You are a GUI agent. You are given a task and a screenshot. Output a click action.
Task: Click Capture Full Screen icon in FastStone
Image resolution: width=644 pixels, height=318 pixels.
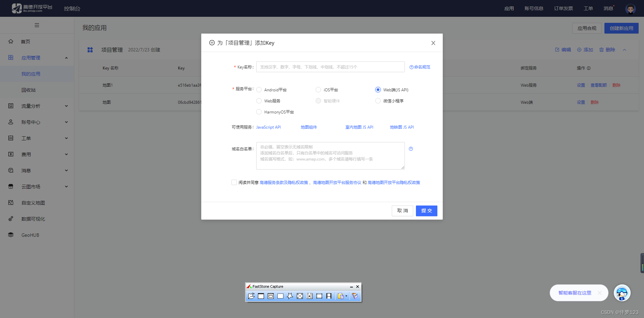pyautogui.click(x=300, y=296)
